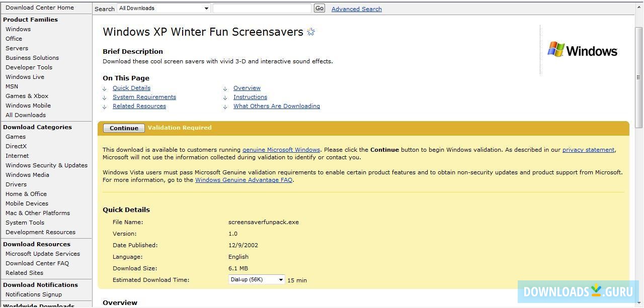The height and width of the screenshot is (308, 644).
Task: Click the down-arrow icon beside System Requirements
Action: coord(105,98)
